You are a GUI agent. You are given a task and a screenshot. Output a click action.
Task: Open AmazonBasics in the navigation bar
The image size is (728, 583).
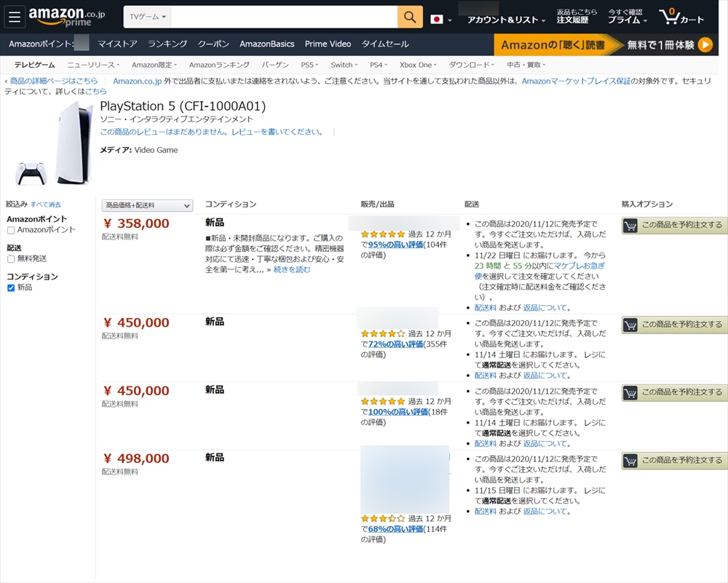(267, 44)
